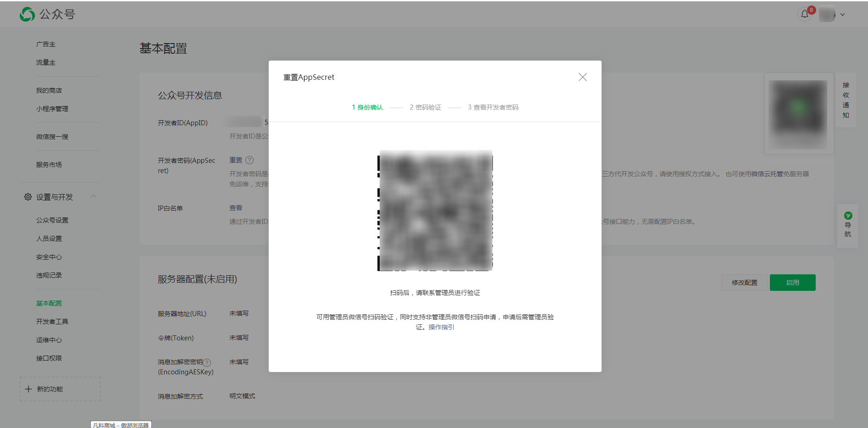Click the green 启用 button

[792, 283]
